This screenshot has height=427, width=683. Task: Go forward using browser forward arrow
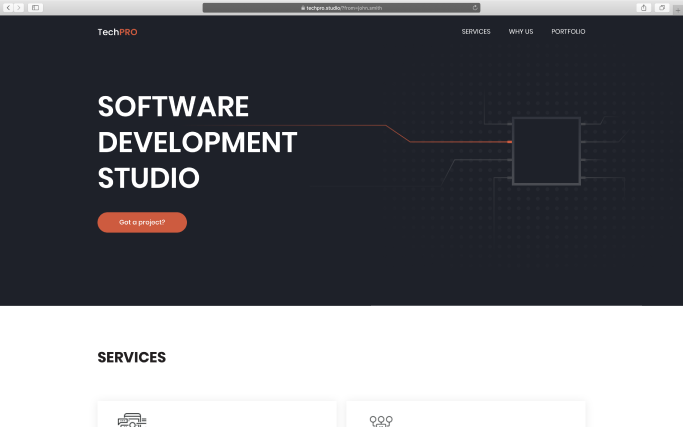coord(19,7)
